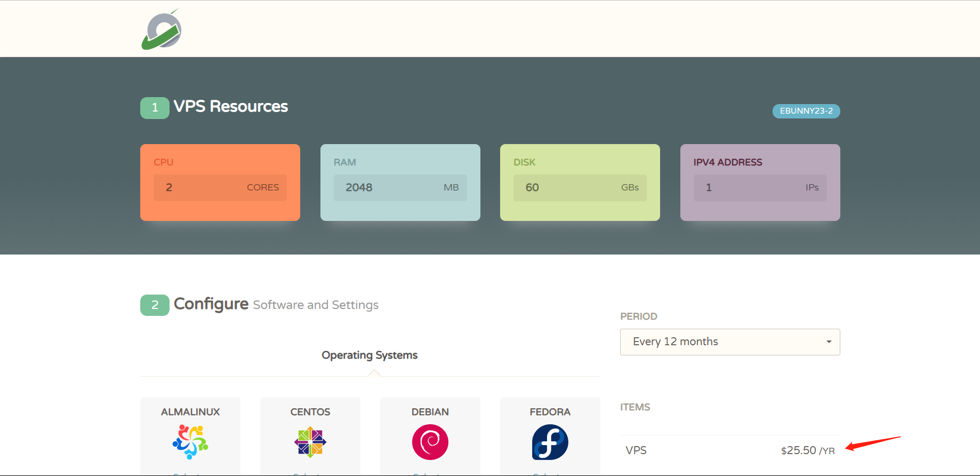Viewport: 980px width, 476px height.
Task: Select the Fedora logo icon
Action: tap(550, 442)
